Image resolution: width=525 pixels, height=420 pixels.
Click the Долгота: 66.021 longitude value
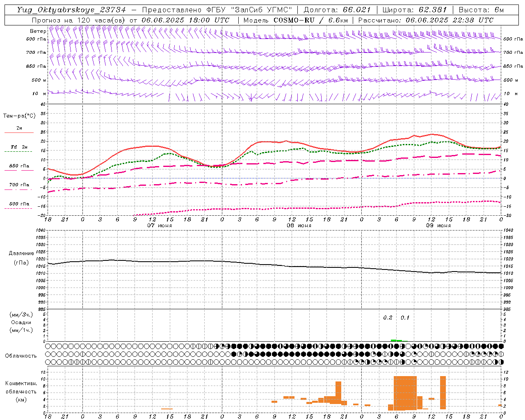[x=337, y=10]
